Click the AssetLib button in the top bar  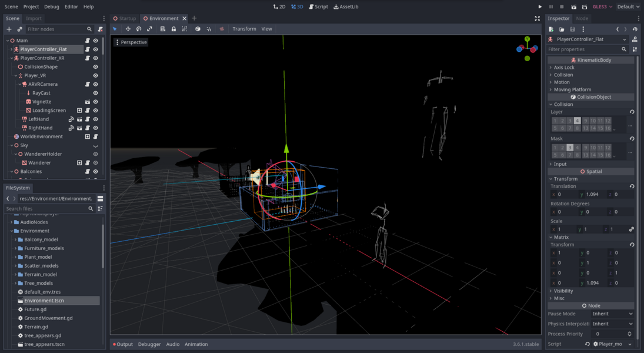pyautogui.click(x=346, y=6)
